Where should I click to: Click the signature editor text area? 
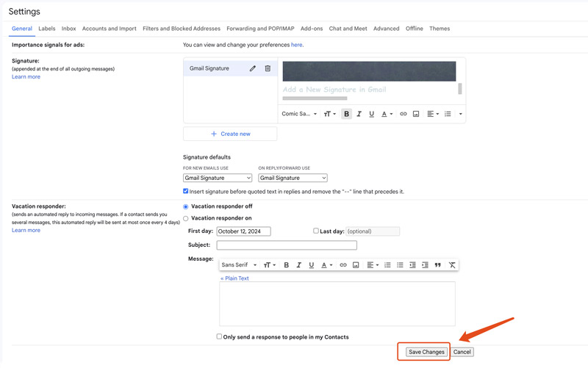[370, 81]
